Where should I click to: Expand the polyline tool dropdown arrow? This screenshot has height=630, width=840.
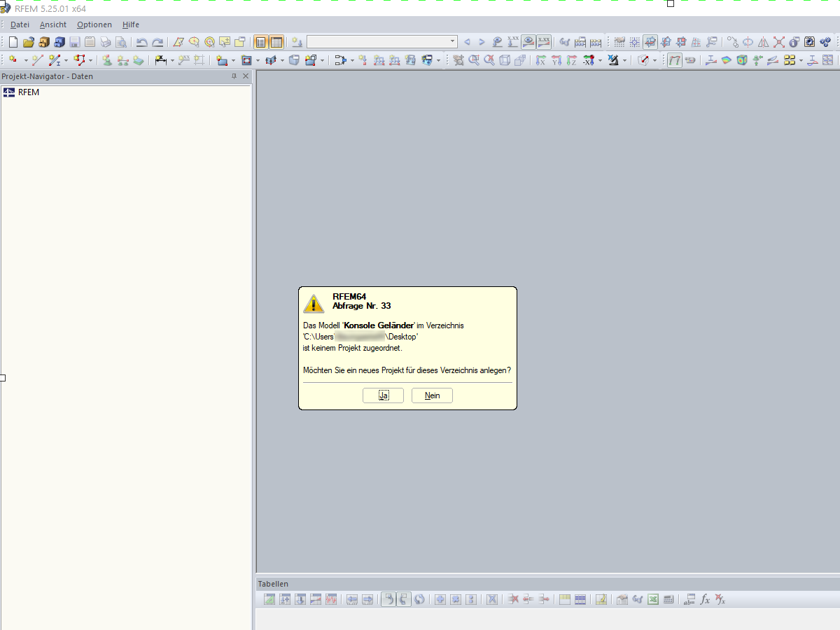pyautogui.click(x=90, y=60)
